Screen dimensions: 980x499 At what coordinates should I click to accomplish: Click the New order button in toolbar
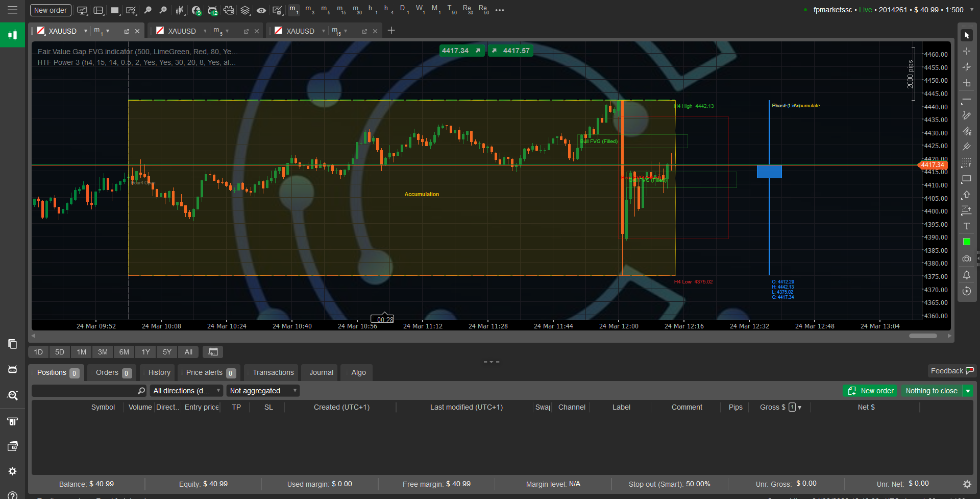point(51,10)
